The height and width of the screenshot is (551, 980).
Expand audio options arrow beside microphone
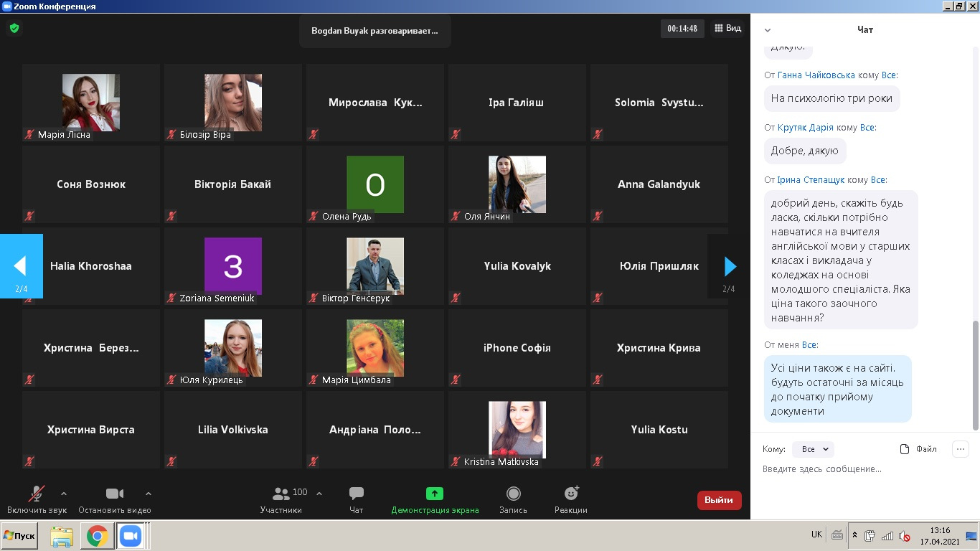pos(64,494)
